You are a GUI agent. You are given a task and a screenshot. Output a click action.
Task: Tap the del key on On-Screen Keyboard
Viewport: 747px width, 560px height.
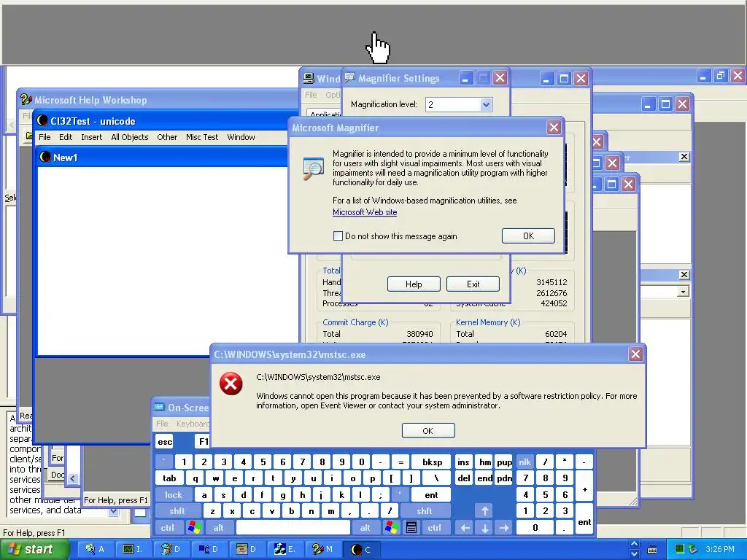click(x=463, y=478)
